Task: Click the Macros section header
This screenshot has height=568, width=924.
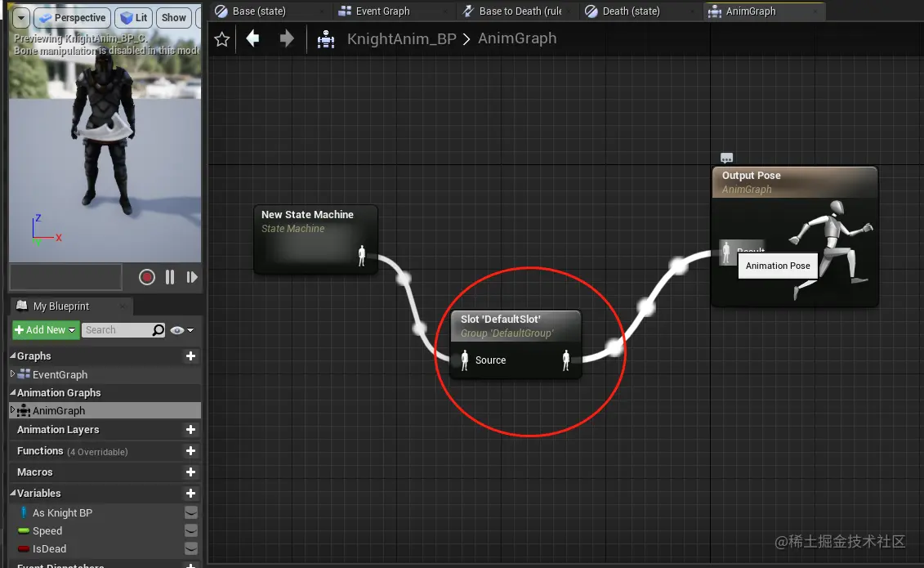Action: click(35, 472)
